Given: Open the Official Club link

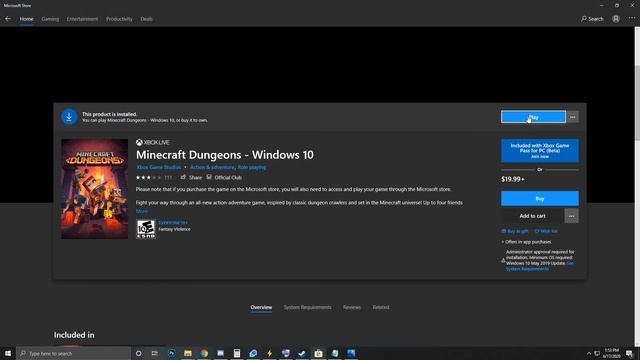Looking at the screenshot, I should [224, 178].
